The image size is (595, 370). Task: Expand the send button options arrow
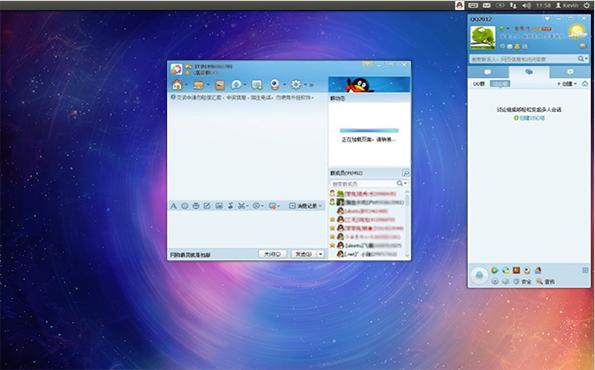coord(321,254)
